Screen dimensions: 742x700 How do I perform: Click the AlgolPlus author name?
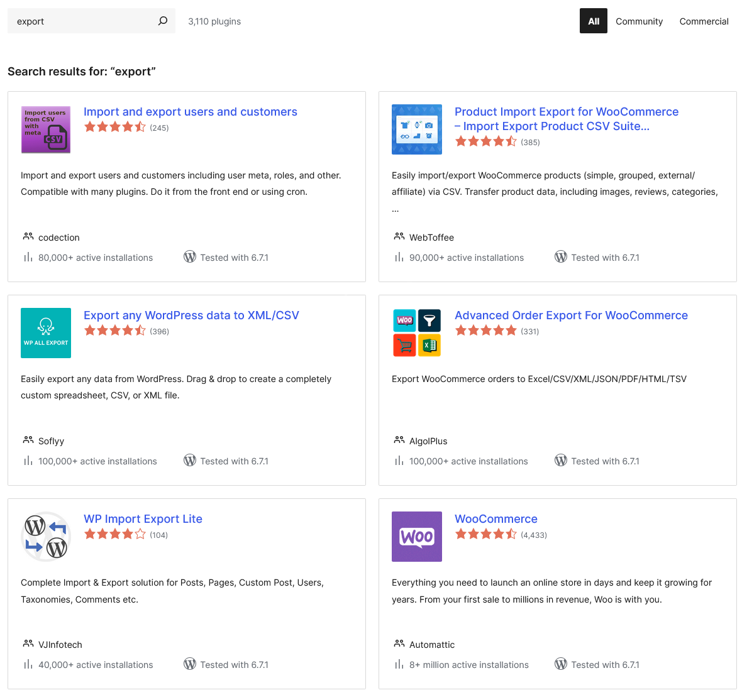coord(428,441)
